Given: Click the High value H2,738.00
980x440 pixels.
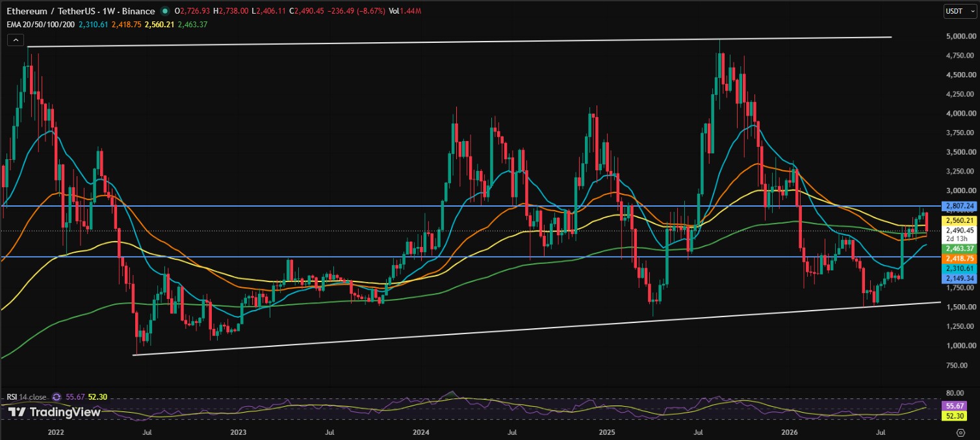Looking at the screenshot, I should pos(231,11).
